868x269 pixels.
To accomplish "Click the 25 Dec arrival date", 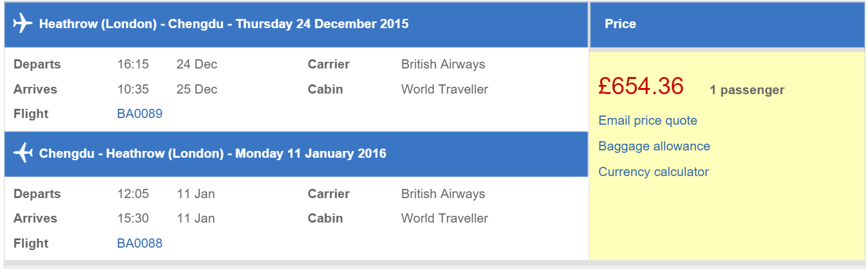I will coord(197,89).
